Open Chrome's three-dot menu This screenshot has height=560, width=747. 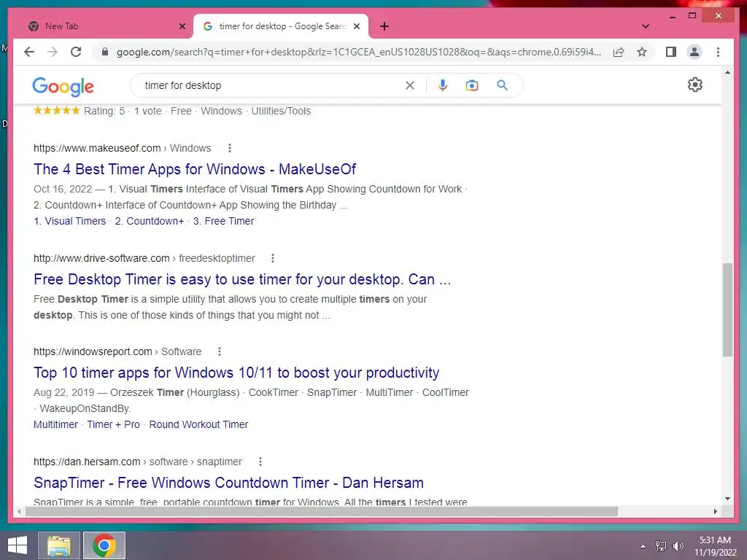point(718,52)
